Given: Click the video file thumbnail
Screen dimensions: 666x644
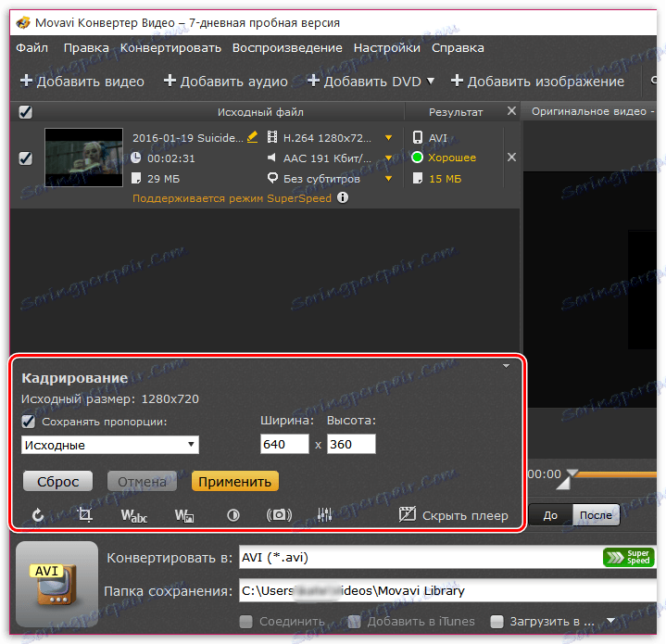Looking at the screenshot, I should [83, 158].
